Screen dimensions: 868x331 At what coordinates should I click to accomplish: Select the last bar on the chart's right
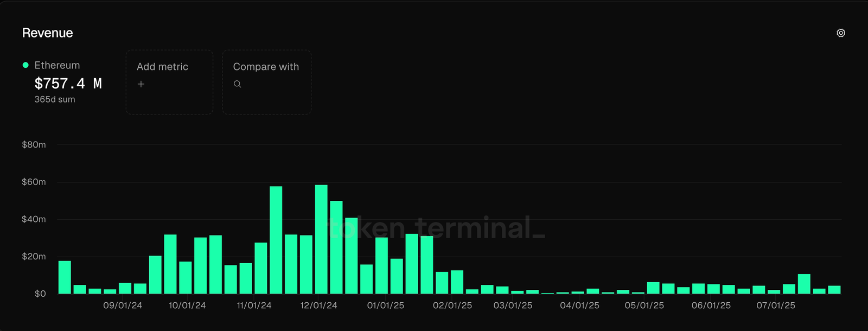(834, 290)
